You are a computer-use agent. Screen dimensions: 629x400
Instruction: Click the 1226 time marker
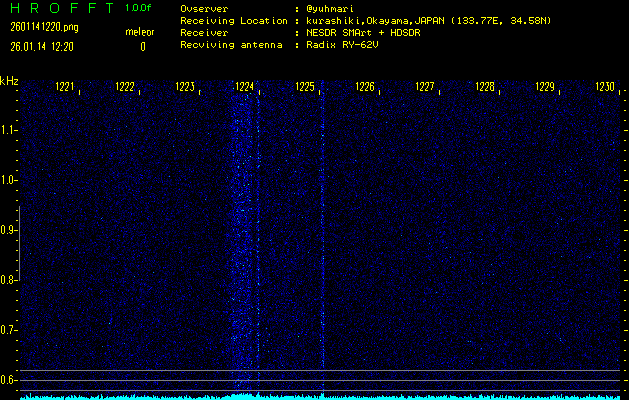tap(365, 87)
